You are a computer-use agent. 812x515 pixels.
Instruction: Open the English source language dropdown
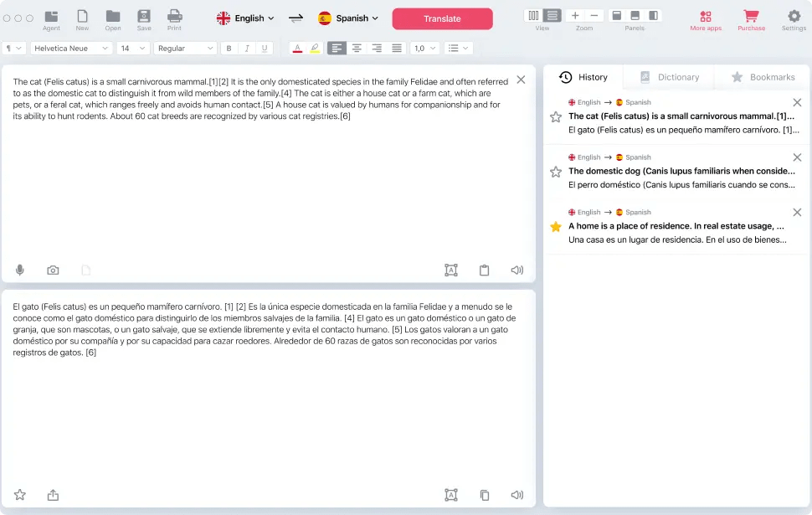[245, 18]
